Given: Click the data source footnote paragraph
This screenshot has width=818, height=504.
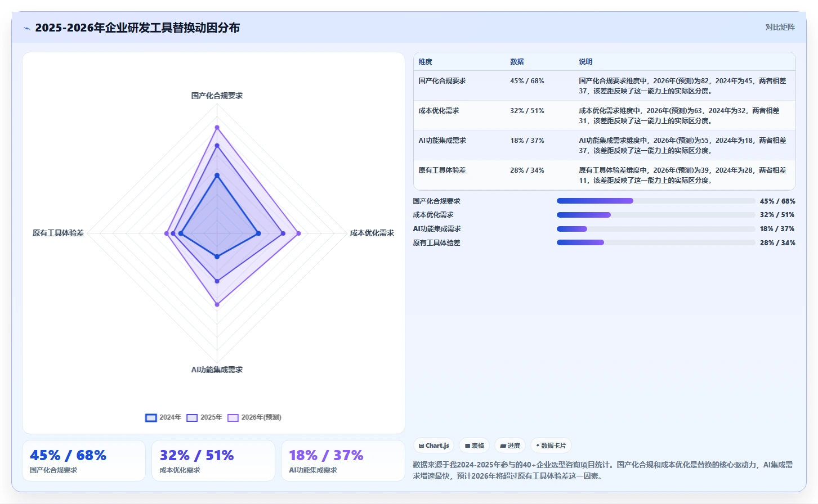Looking at the screenshot, I should click(603, 470).
